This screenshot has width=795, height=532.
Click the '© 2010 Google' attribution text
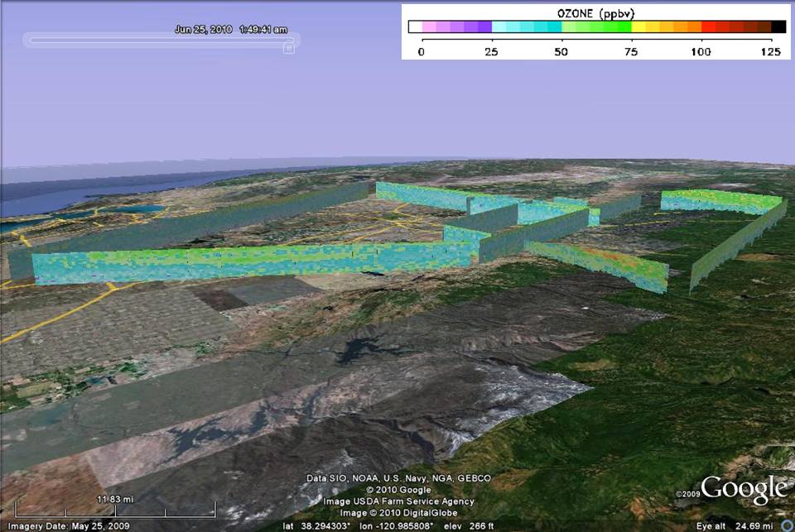(x=398, y=490)
